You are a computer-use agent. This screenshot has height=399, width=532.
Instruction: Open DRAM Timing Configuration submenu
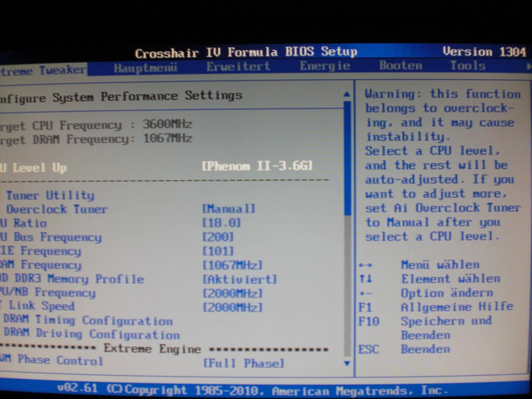[x=88, y=320]
